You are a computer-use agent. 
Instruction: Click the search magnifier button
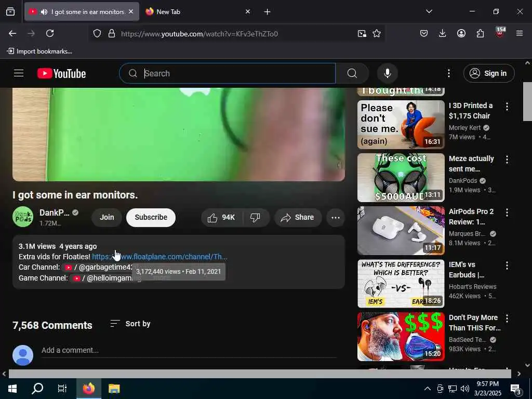tap(352, 73)
